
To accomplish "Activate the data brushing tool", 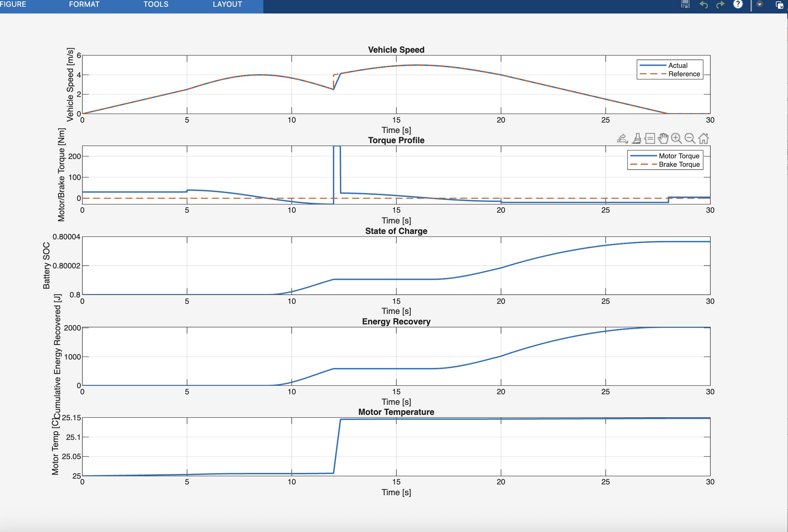I will (x=637, y=138).
